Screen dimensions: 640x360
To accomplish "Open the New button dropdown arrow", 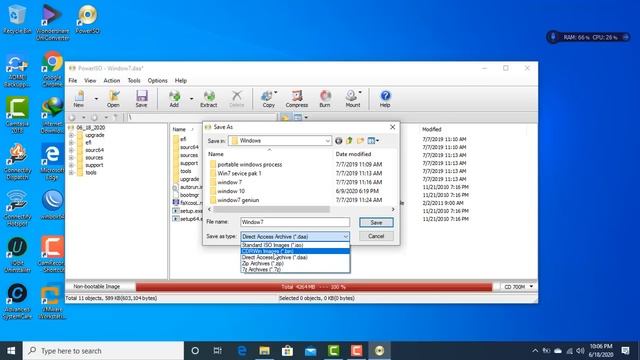I will [x=96, y=99].
